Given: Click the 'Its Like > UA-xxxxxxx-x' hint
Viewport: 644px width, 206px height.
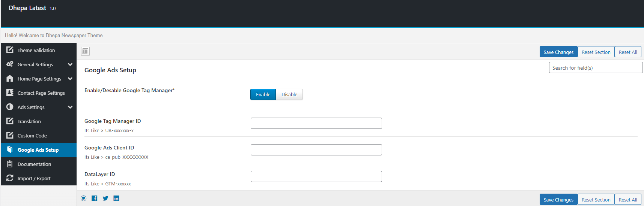Looking at the screenshot, I should [109, 131].
